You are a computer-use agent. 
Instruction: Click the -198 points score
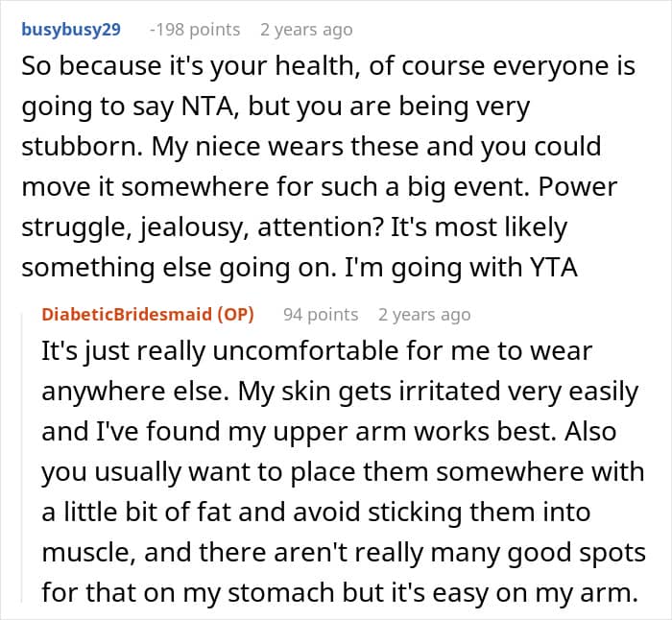coord(195,30)
